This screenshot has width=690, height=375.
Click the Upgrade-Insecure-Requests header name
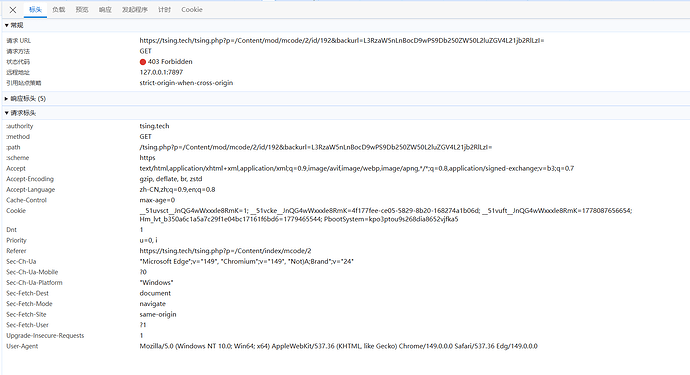point(45,335)
